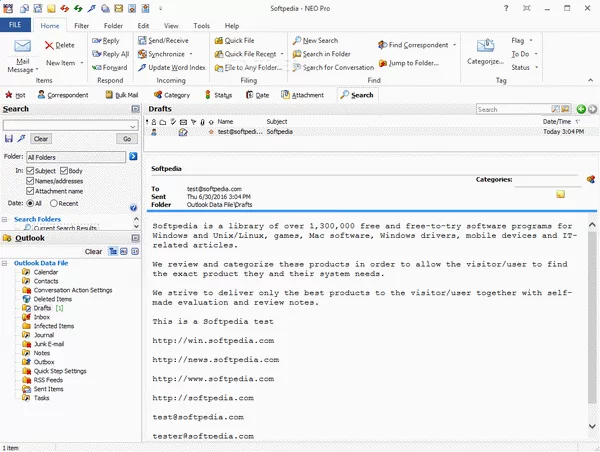Viewport: 600px width, 452px height.
Task: Open the Filter ribbon tab
Action: coord(81,25)
